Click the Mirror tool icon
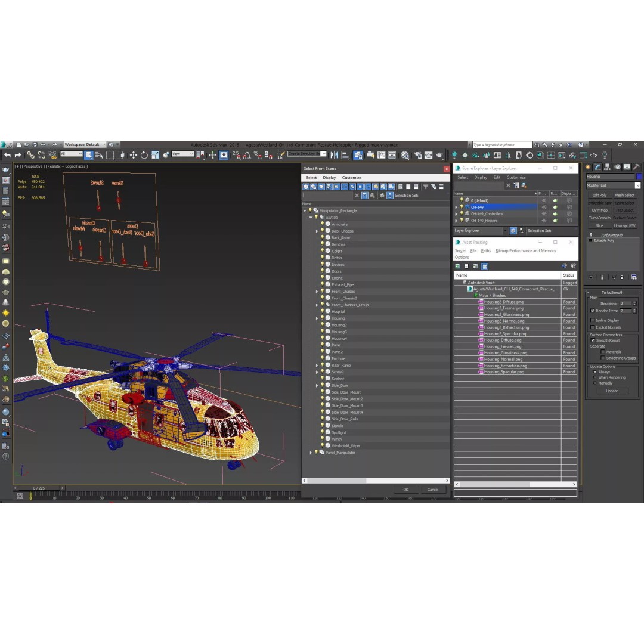Screen dimensions: 644x644 pyautogui.click(x=334, y=155)
